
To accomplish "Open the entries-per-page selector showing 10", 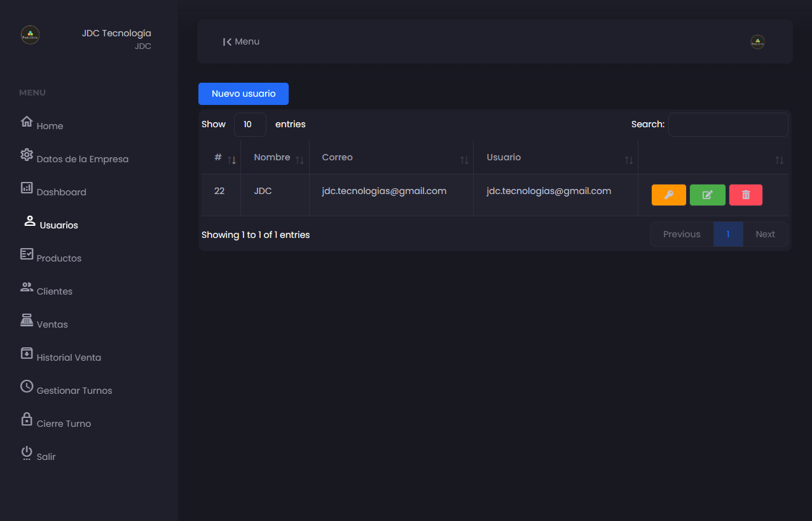I will pos(250,125).
